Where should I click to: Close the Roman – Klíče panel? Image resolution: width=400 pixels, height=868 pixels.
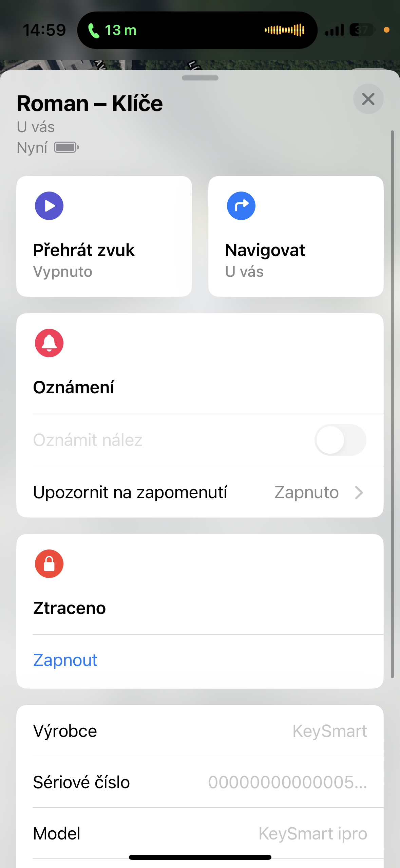368,99
